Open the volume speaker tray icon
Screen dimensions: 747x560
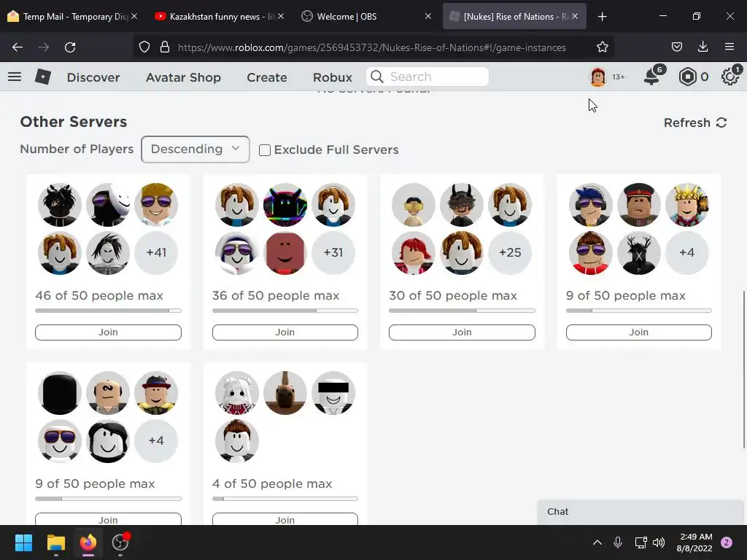tap(659, 542)
